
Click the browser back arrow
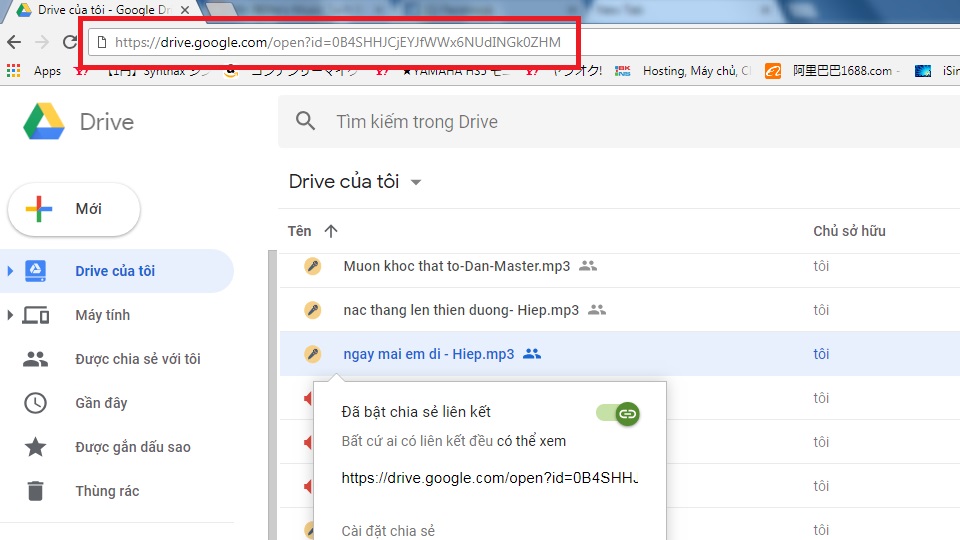[x=14, y=42]
